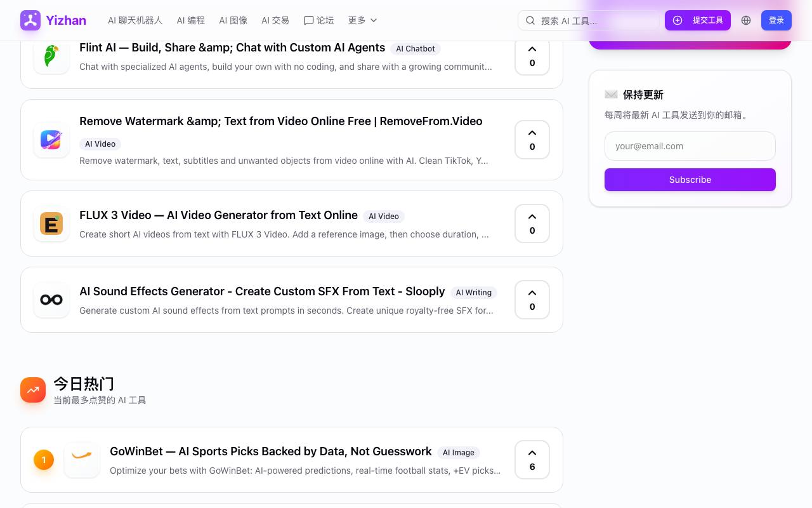Click the Flint AI description text

coord(285,67)
